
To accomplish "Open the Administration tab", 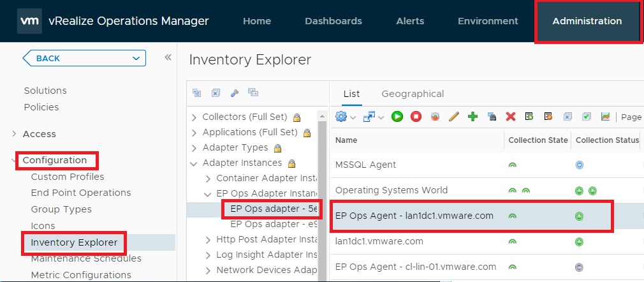I will pos(587,21).
